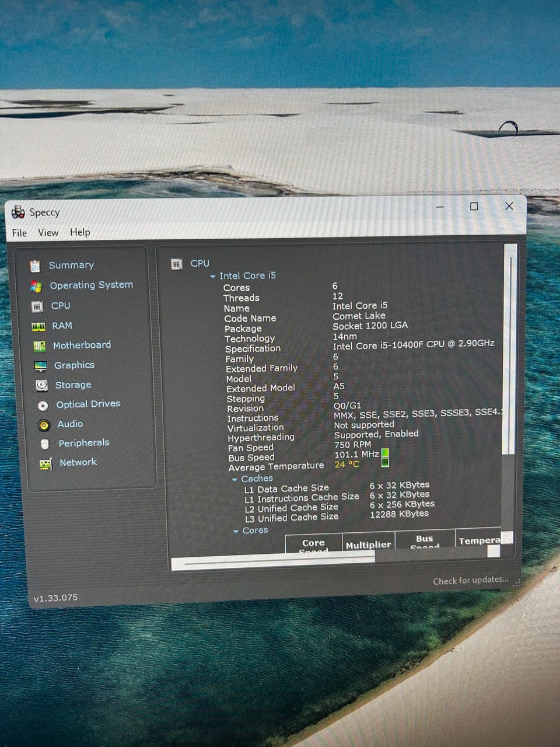Click the CPU chip icon in content header

click(x=177, y=264)
